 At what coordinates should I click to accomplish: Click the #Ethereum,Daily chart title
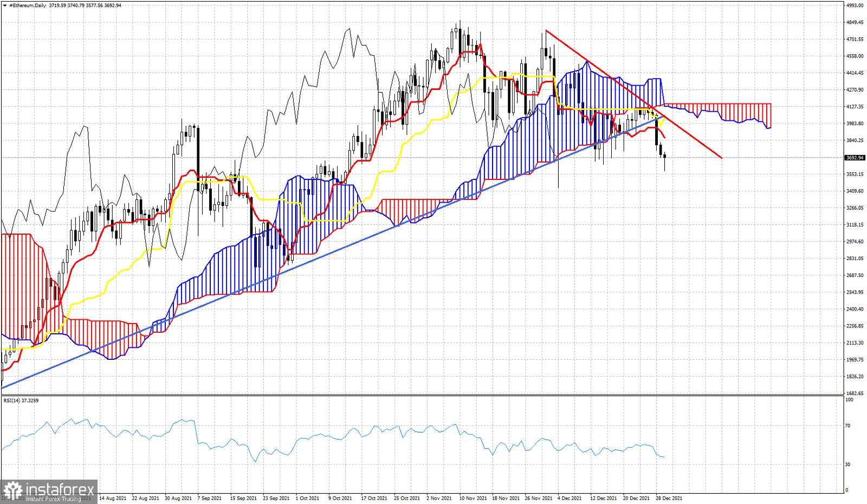[28, 5]
